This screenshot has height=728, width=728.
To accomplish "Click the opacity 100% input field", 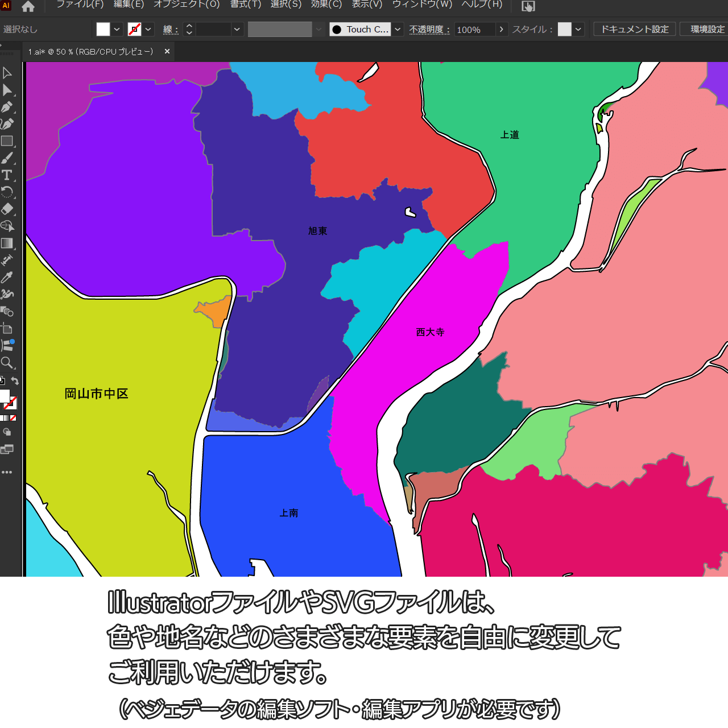I will pos(475,30).
